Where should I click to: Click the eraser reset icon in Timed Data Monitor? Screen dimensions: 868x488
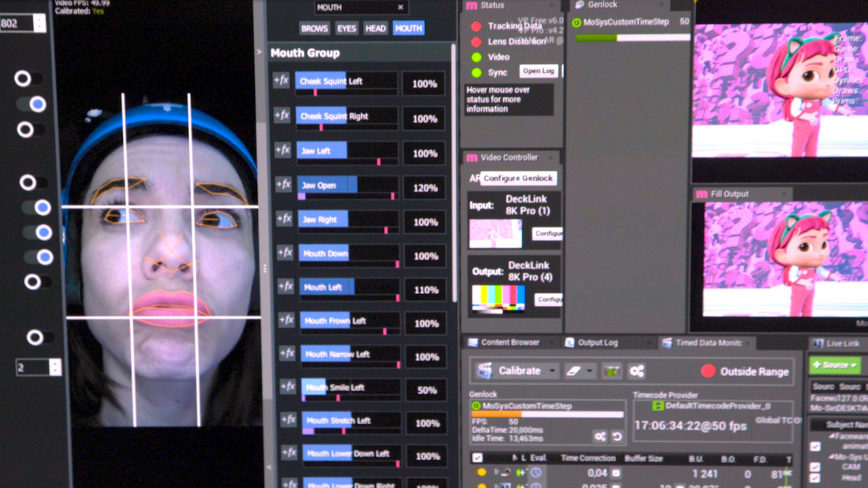tap(574, 371)
